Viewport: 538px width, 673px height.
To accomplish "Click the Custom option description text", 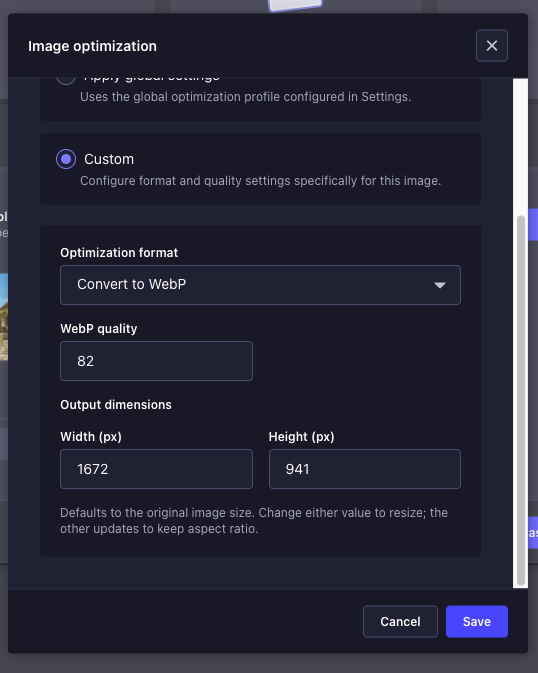I will coord(261,181).
